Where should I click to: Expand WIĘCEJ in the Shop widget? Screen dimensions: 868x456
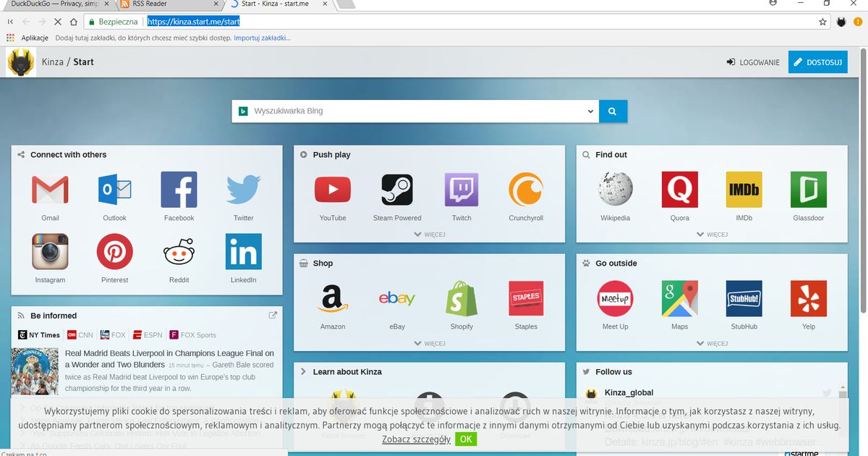(430, 343)
